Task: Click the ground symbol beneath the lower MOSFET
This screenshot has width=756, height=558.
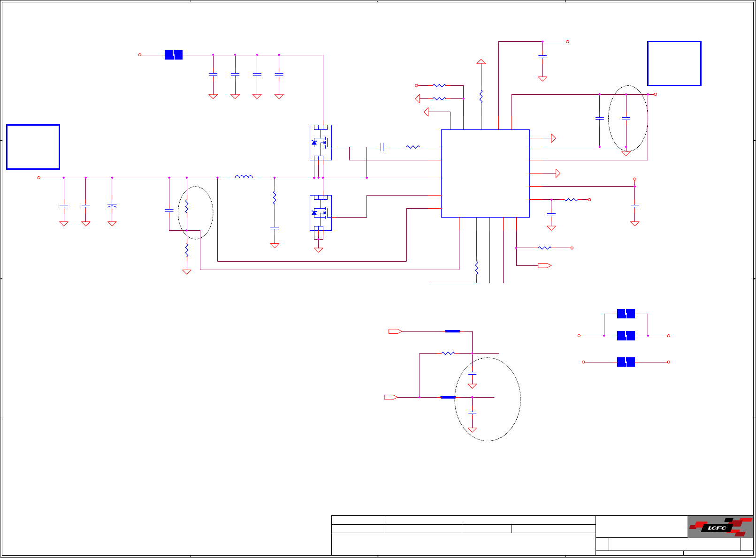Action: pyautogui.click(x=319, y=250)
